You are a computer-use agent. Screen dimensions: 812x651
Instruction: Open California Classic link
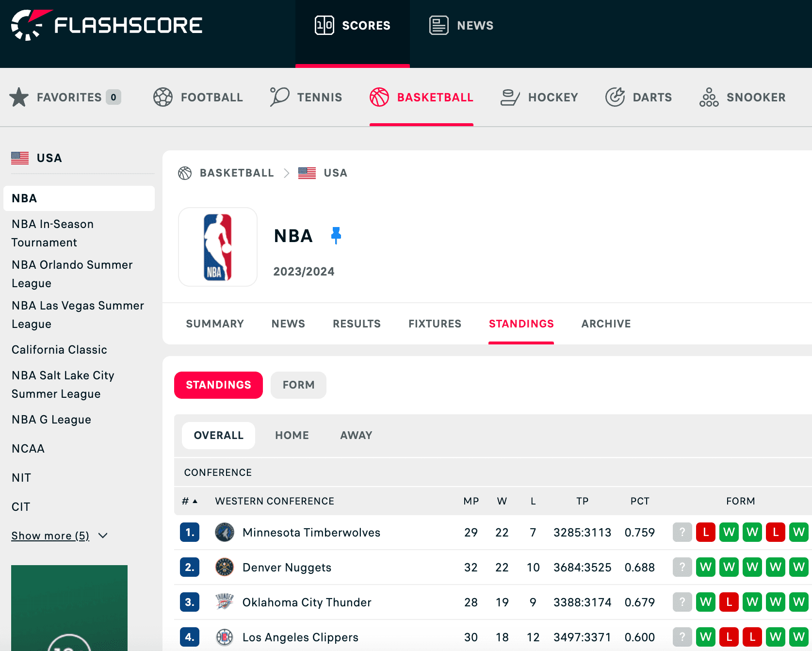click(59, 350)
